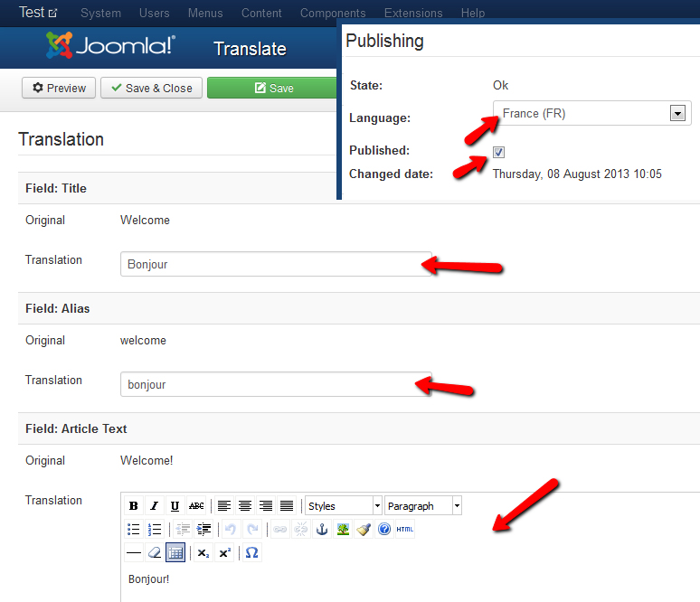Viewport: 700px width, 602px height.
Task: Insert a horizontal rule line
Action: 133,553
